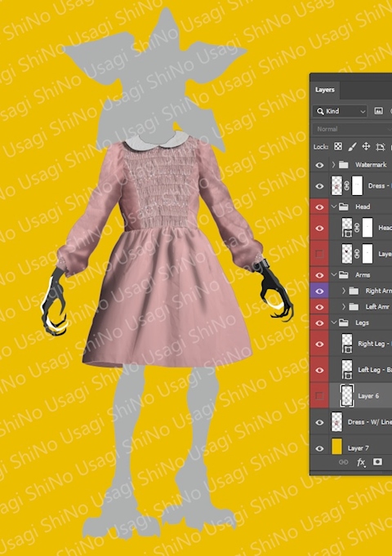The height and width of the screenshot is (556, 392).
Task: Click the Watermark group folder icon
Action: (343, 165)
